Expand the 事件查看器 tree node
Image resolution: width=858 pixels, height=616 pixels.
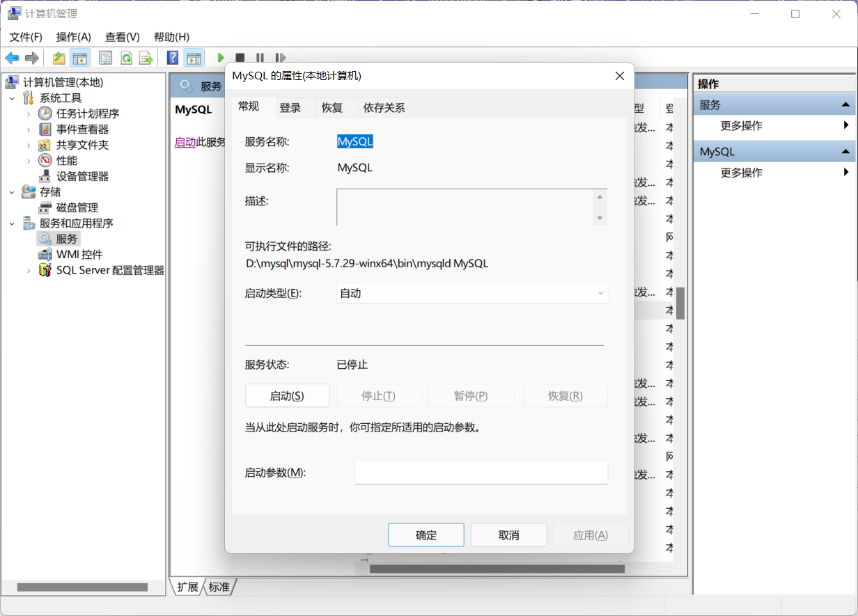click(x=29, y=129)
